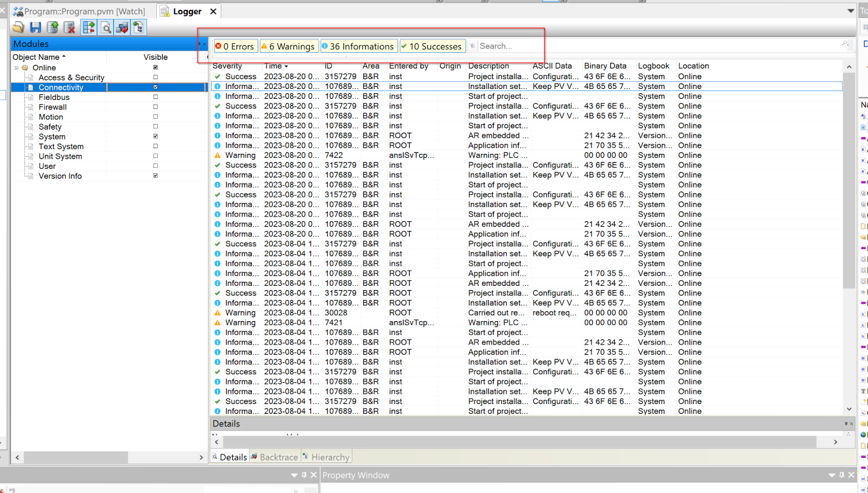The width and height of the screenshot is (868, 493).
Task: Select the Text System module
Action: [x=61, y=146]
